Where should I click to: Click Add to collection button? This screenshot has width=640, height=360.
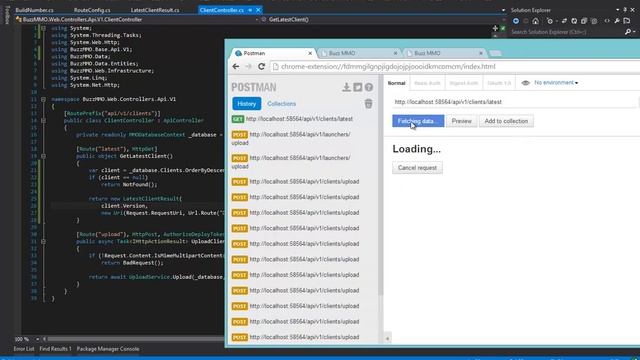506,121
